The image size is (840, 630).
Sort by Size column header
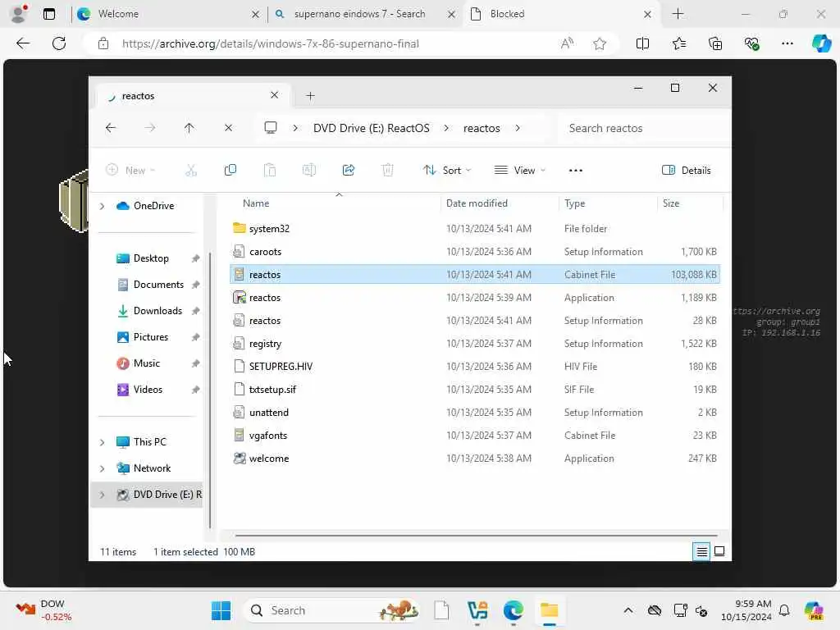[671, 203]
